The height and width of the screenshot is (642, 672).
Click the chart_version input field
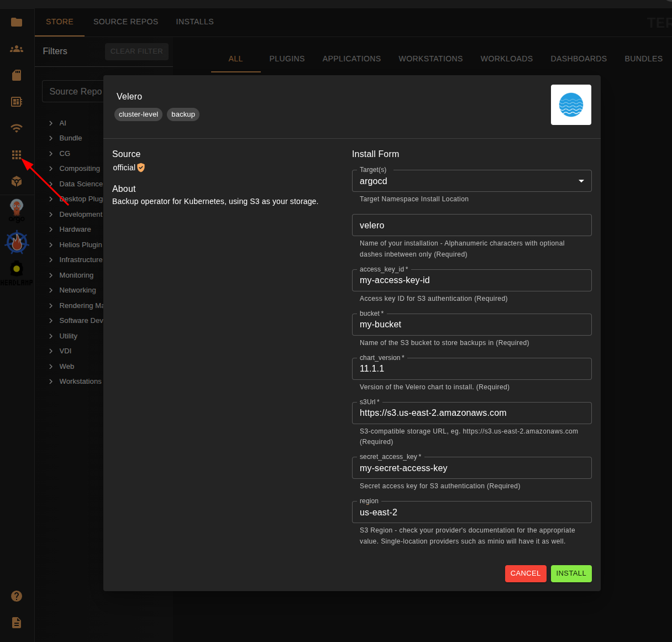click(471, 369)
